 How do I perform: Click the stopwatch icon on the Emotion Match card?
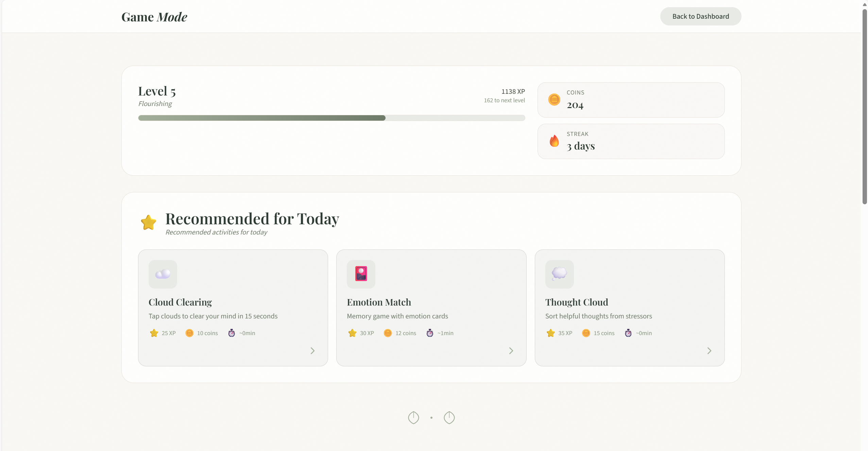point(430,333)
